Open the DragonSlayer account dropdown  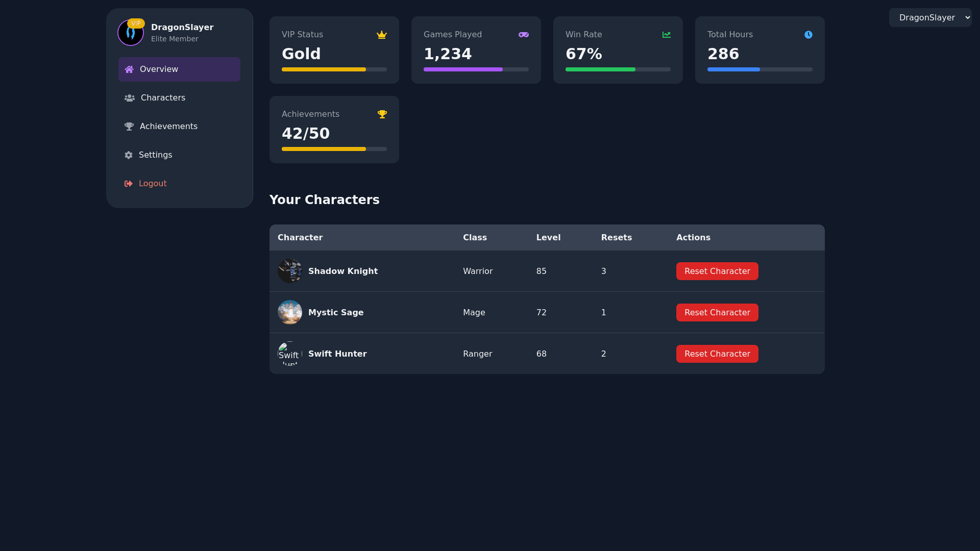pyautogui.click(x=930, y=18)
